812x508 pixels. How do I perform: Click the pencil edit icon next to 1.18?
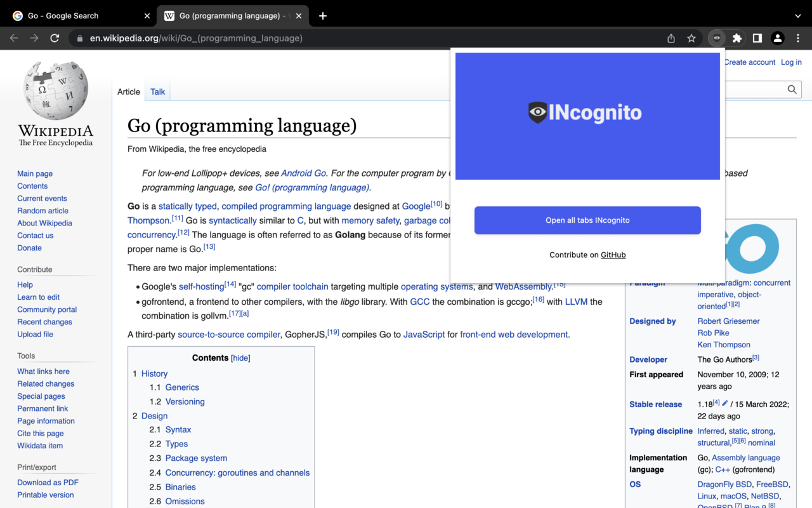(x=725, y=403)
